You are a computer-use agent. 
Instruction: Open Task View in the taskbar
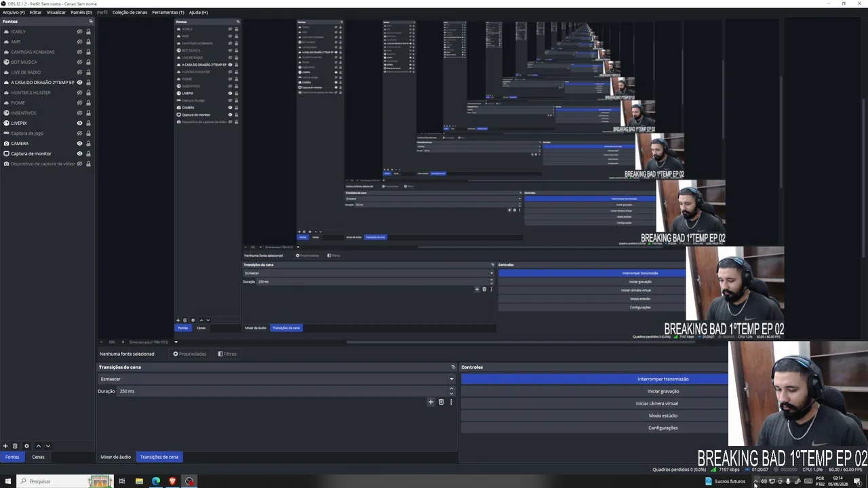click(122, 481)
